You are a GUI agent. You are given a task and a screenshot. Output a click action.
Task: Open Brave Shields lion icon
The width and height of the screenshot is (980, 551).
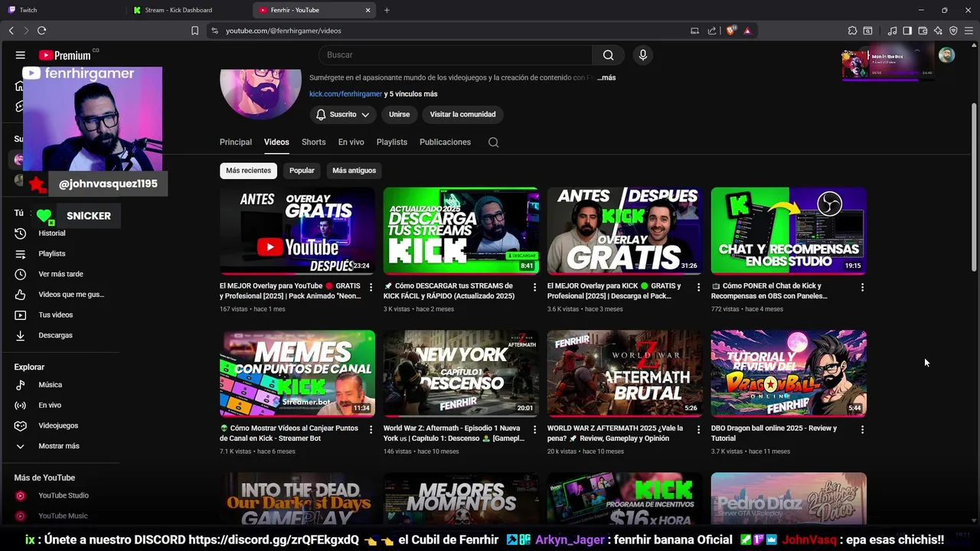731,31
